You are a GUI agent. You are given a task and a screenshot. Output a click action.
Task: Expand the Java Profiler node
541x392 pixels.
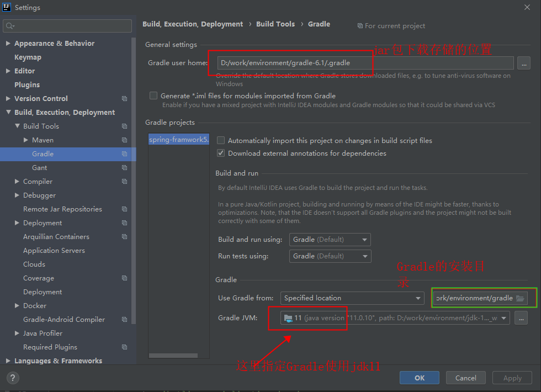tap(17, 333)
